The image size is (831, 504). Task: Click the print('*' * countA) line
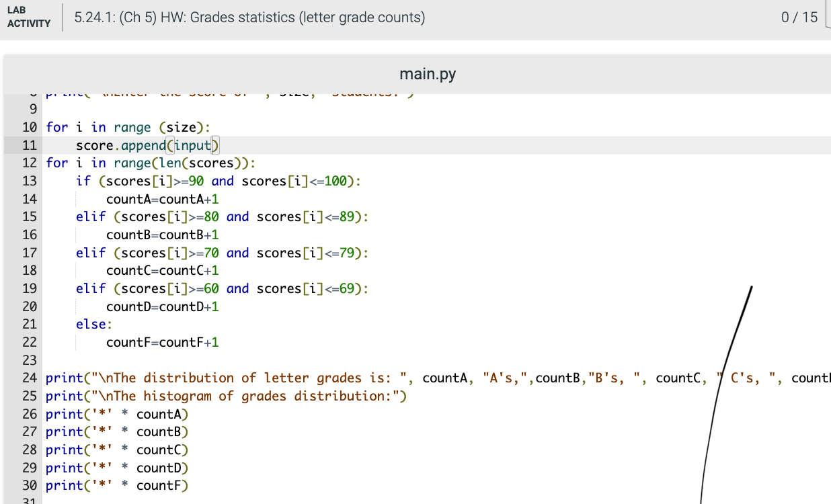(117, 414)
